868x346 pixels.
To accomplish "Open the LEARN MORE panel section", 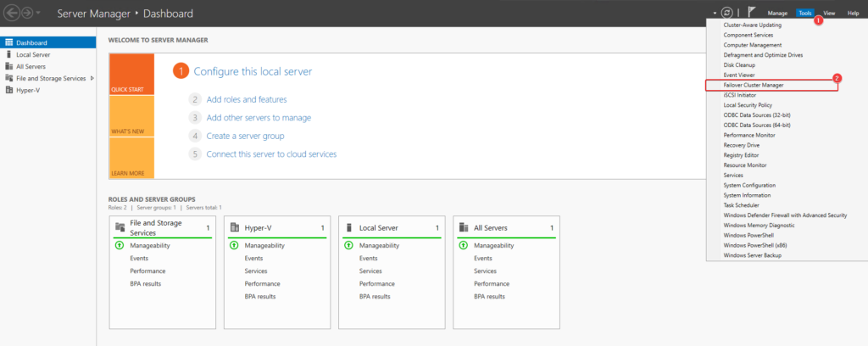I will (131, 159).
